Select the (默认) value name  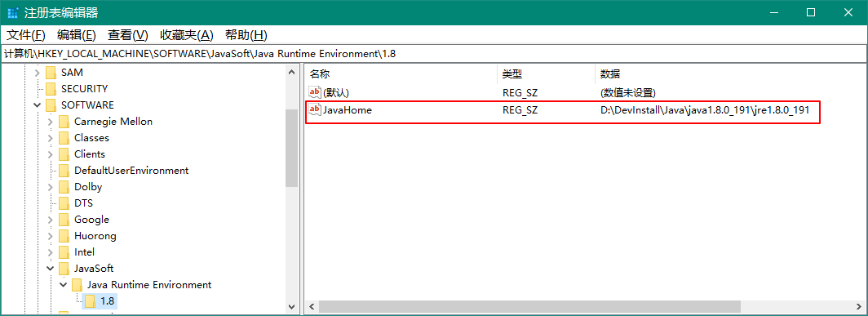point(336,92)
